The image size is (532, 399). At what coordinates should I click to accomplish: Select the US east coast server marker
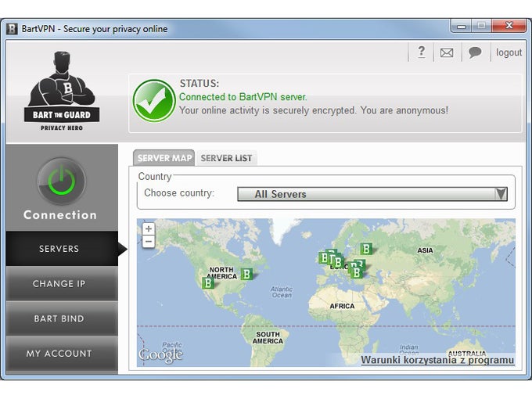[x=246, y=274]
